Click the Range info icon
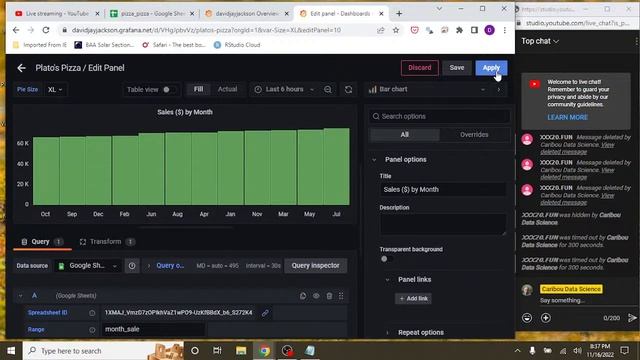The width and height of the screenshot is (640, 360). tap(92, 329)
